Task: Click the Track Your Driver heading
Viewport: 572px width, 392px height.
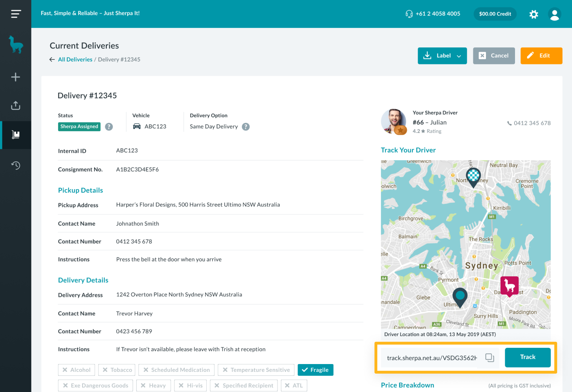Action: pyautogui.click(x=408, y=150)
